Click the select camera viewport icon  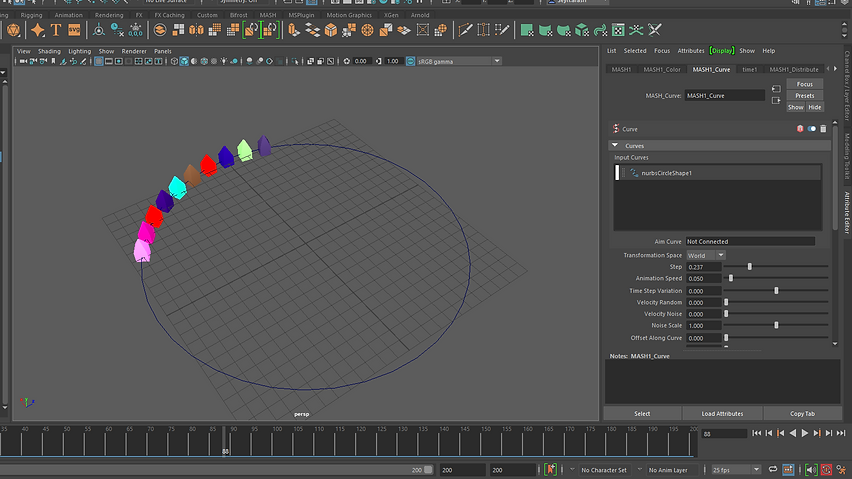point(23,61)
